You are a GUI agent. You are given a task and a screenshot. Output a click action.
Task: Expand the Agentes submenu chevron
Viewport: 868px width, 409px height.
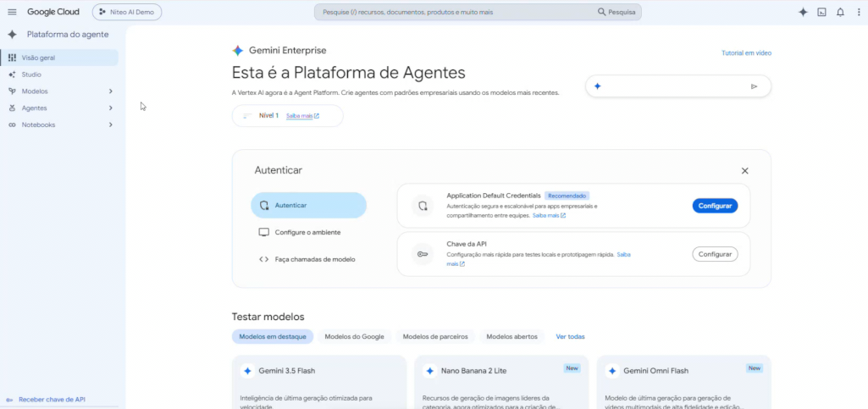coord(111,108)
